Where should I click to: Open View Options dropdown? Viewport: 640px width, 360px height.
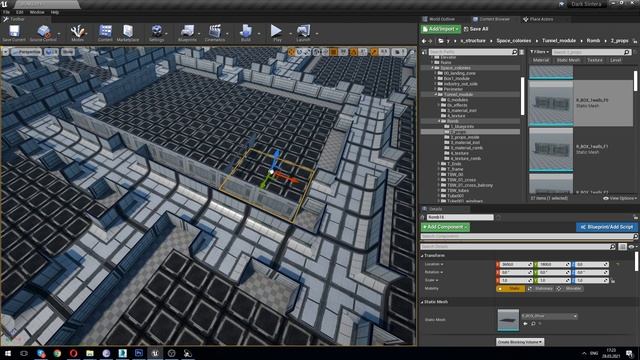click(x=620, y=198)
